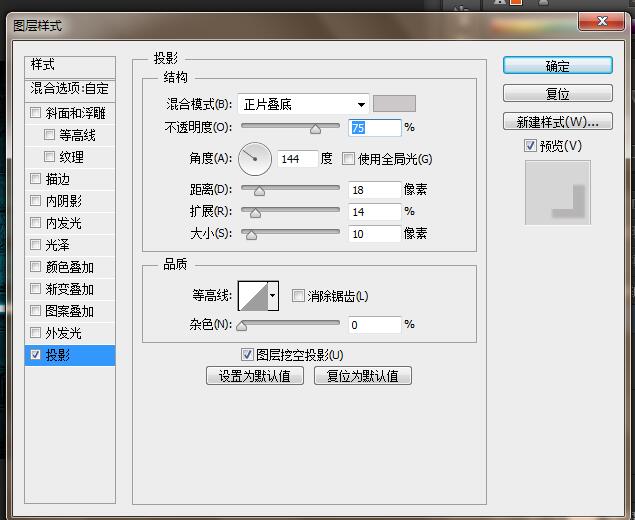
Task: Click 设置为默认值 button
Action: [x=255, y=376]
